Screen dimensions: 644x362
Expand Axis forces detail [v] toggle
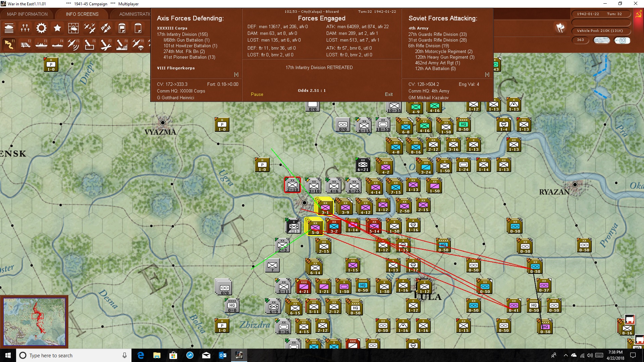236,74
